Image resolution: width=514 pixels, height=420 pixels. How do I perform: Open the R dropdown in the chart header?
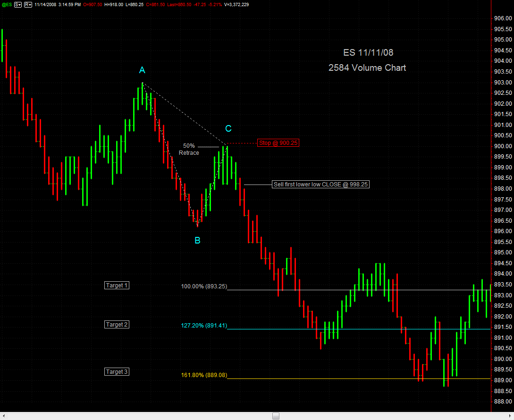pos(28,5)
